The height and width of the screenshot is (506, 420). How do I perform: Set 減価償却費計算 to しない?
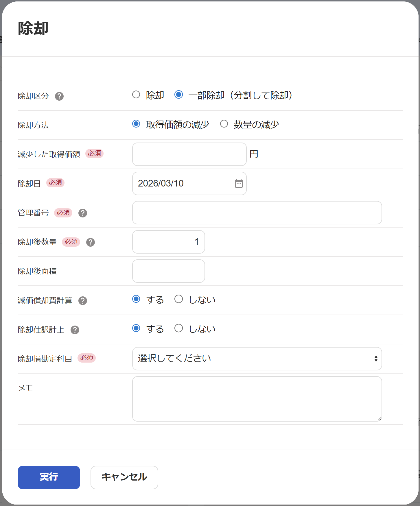pos(178,299)
